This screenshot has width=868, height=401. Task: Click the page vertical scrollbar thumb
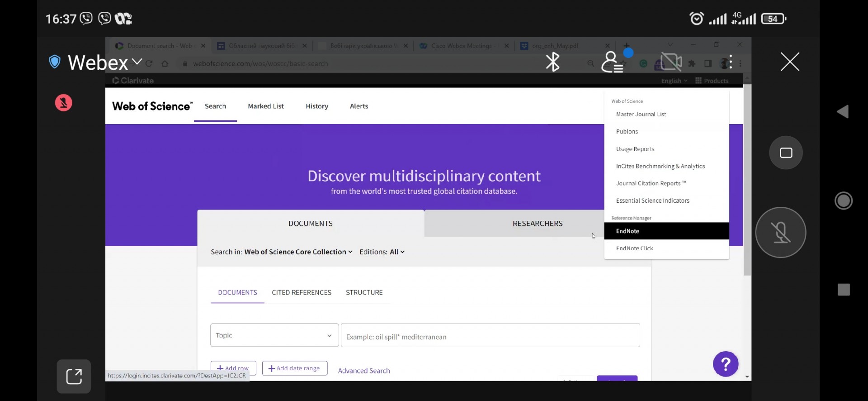point(747,180)
